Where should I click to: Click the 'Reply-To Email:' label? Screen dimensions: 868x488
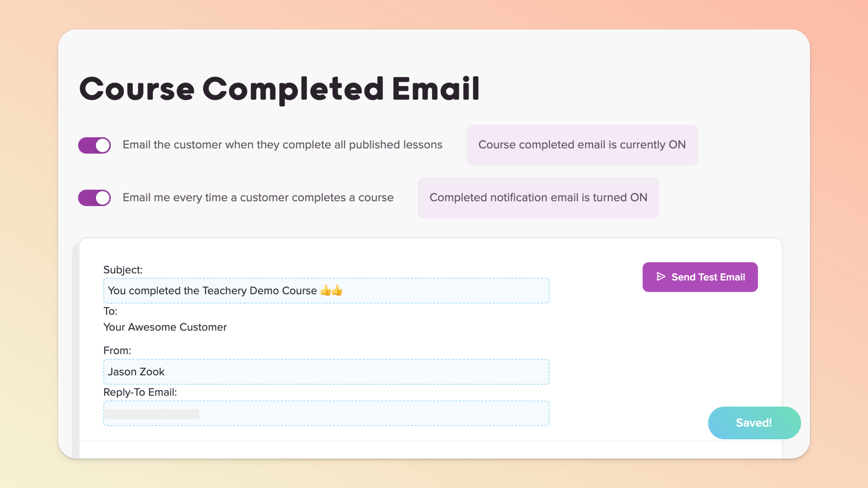(140, 392)
